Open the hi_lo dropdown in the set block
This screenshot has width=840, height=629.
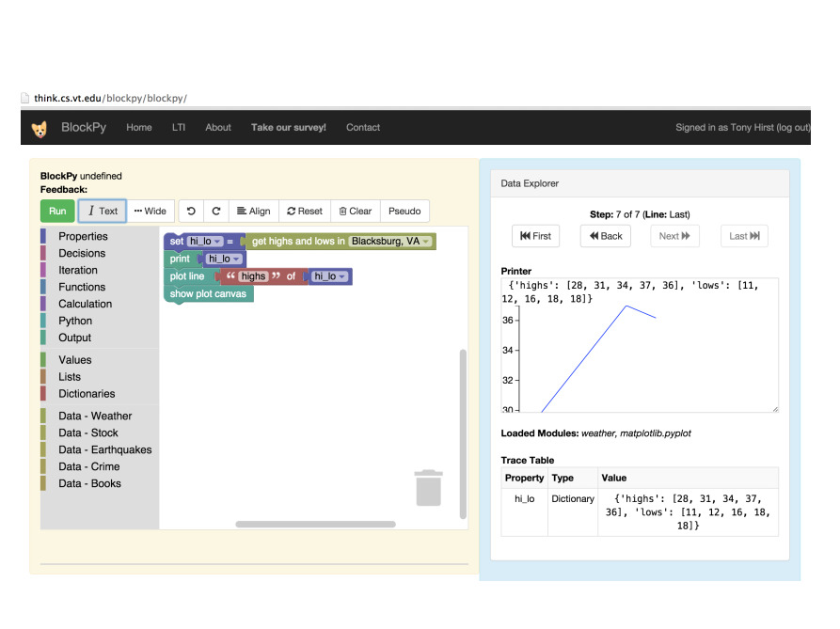click(205, 242)
